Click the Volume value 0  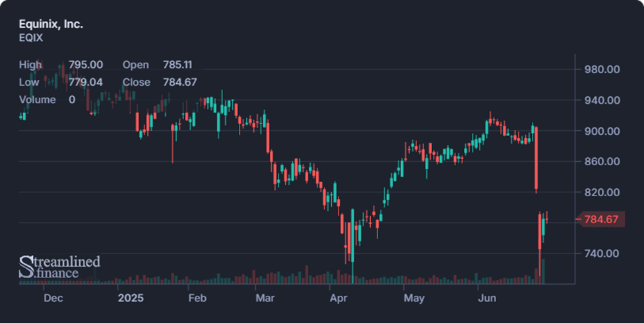(72, 100)
